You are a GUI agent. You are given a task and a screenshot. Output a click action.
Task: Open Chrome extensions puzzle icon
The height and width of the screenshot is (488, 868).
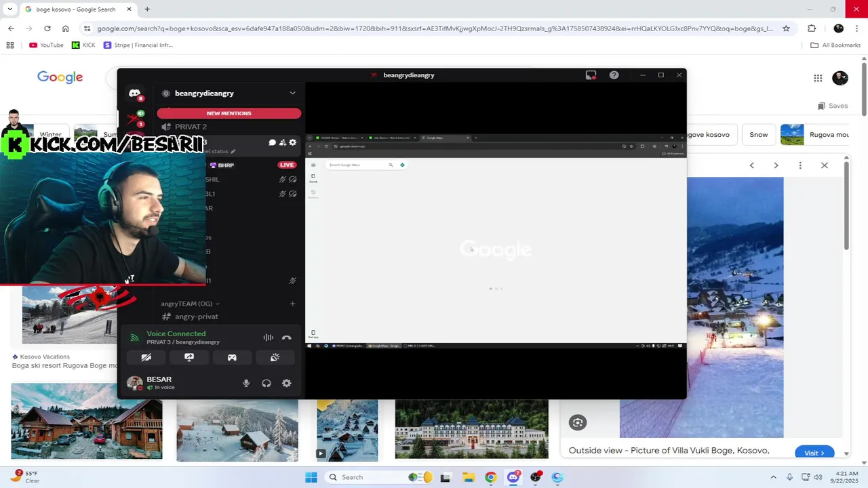coord(812,28)
